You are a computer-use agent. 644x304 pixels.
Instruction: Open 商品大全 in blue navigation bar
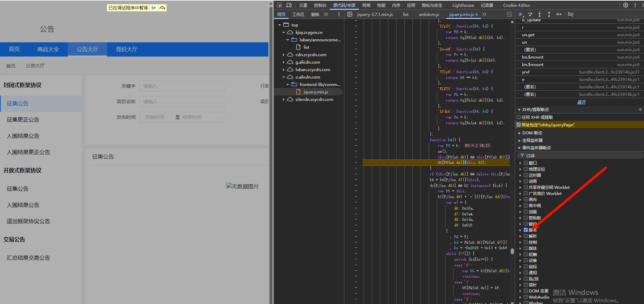[x=48, y=49]
